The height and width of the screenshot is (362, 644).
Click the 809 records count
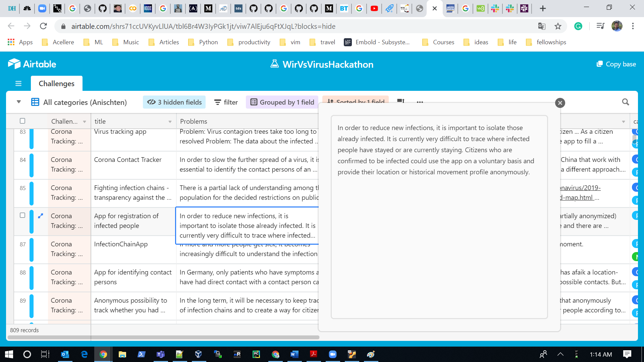point(24,330)
